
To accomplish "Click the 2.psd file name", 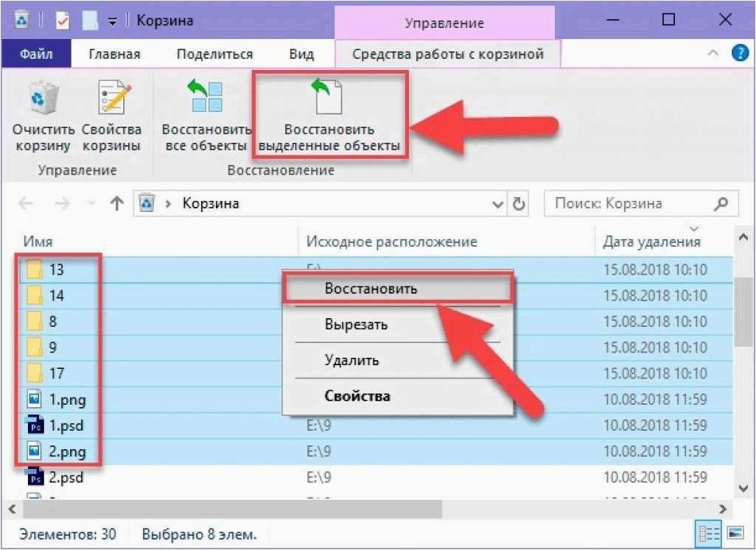I will (x=66, y=477).
